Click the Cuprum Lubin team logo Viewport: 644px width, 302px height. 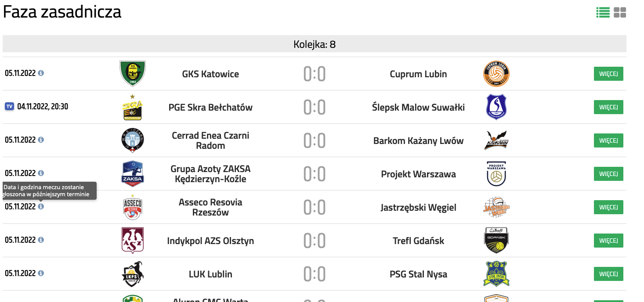(x=496, y=74)
